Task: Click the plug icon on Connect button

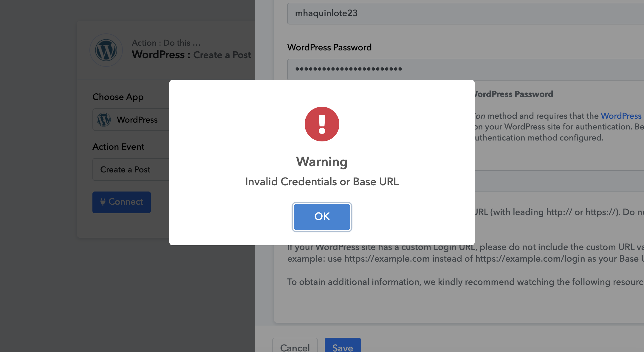Action: click(103, 202)
